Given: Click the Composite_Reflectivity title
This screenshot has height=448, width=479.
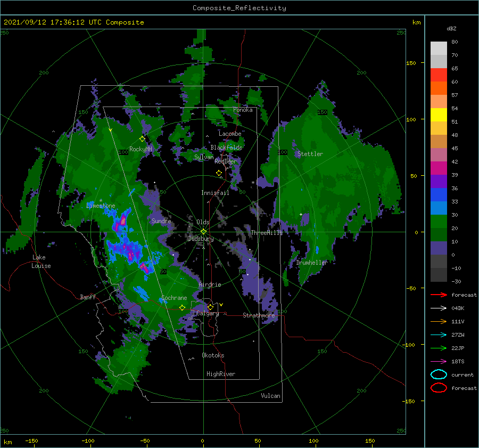Looking at the screenshot, I should point(239,8).
